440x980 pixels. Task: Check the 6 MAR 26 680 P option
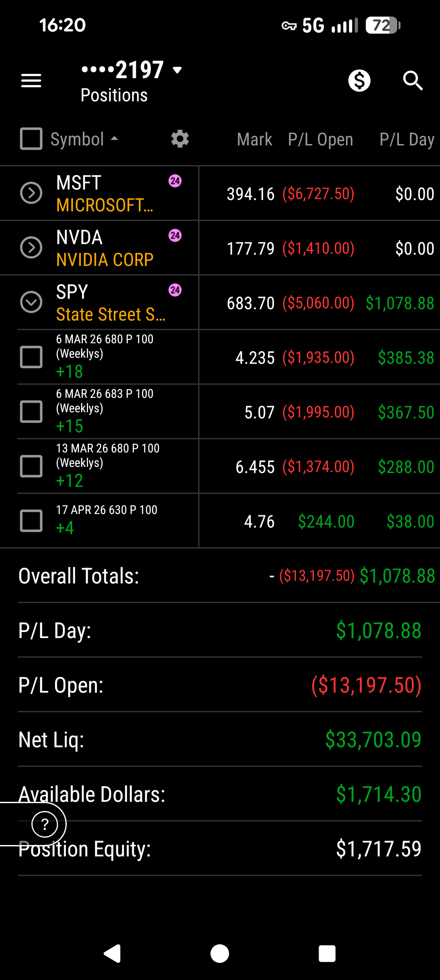(x=31, y=357)
